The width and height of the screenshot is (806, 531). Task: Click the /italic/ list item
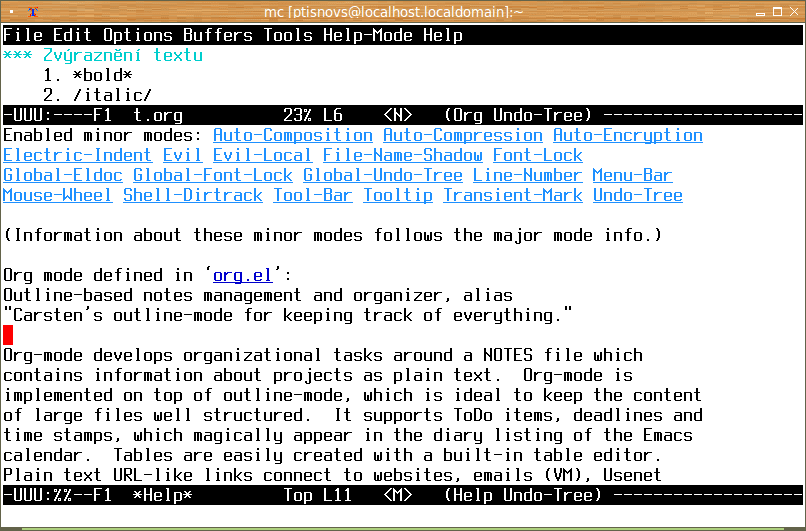coord(113,95)
